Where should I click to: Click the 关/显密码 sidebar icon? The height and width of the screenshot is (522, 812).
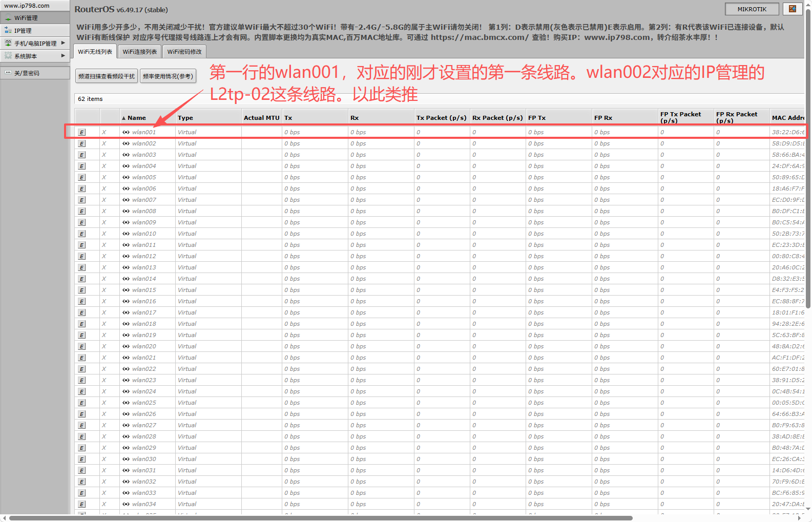tap(8, 73)
